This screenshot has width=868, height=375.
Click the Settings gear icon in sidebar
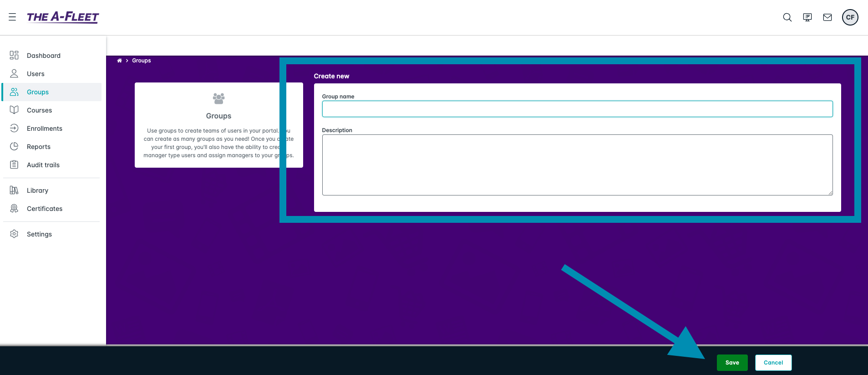point(14,234)
